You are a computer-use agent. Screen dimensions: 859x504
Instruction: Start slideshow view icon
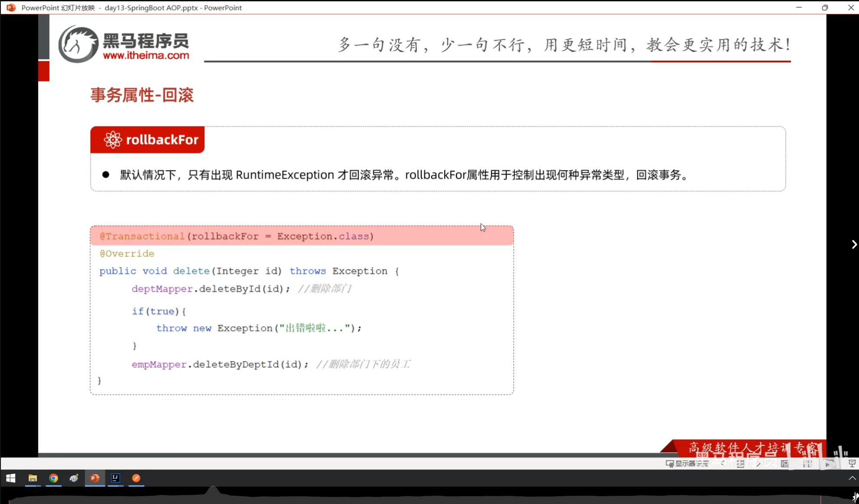pyautogui.click(x=852, y=464)
